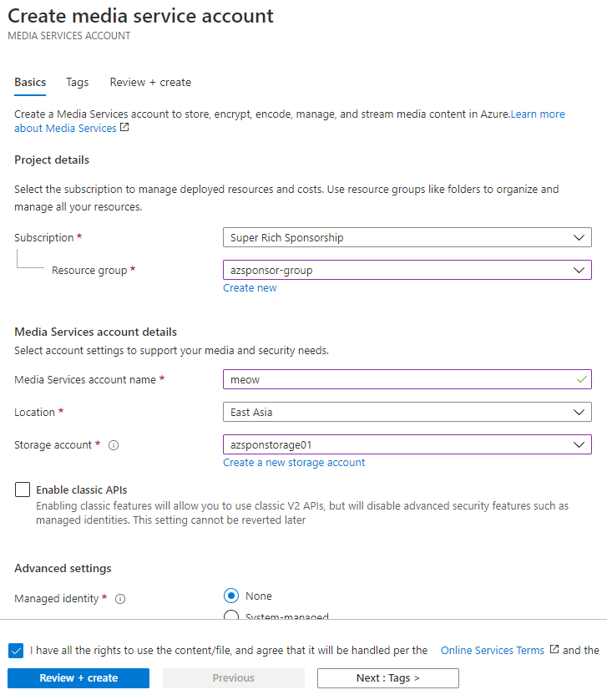Choose System-managed identity radio button
The width and height of the screenshot is (607, 700).
pos(231,617)
